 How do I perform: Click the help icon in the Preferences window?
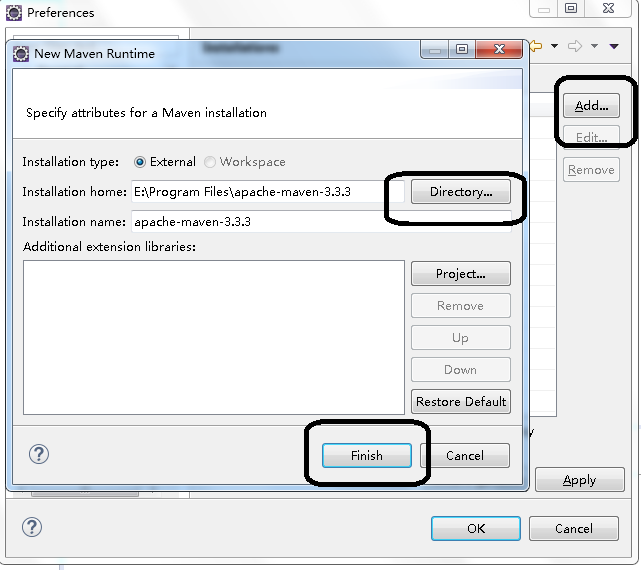pyautogui.click(x=32, y=527)
